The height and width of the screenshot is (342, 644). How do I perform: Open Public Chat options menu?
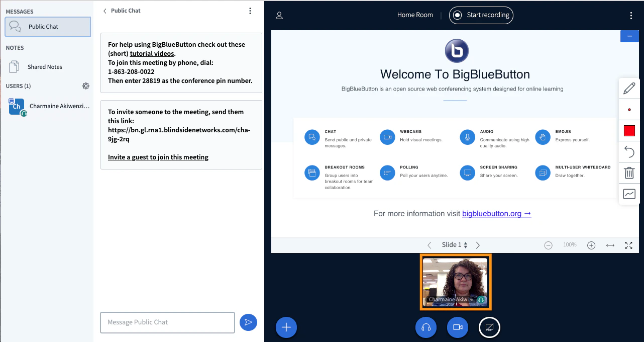click(250, 11)
